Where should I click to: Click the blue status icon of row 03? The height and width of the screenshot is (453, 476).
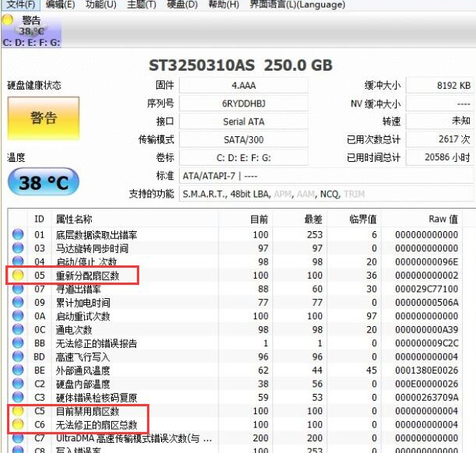(18, 248)
